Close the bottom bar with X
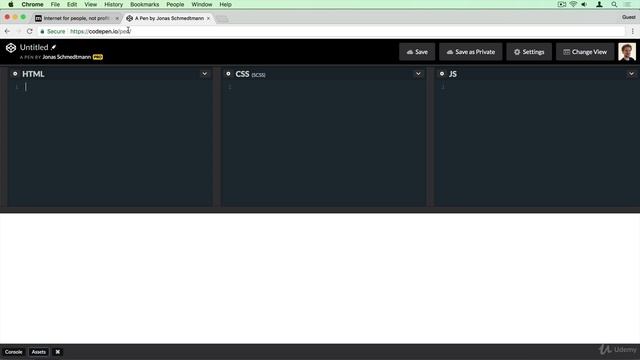The height and width of the screenshot is (360, 640). 58,352
